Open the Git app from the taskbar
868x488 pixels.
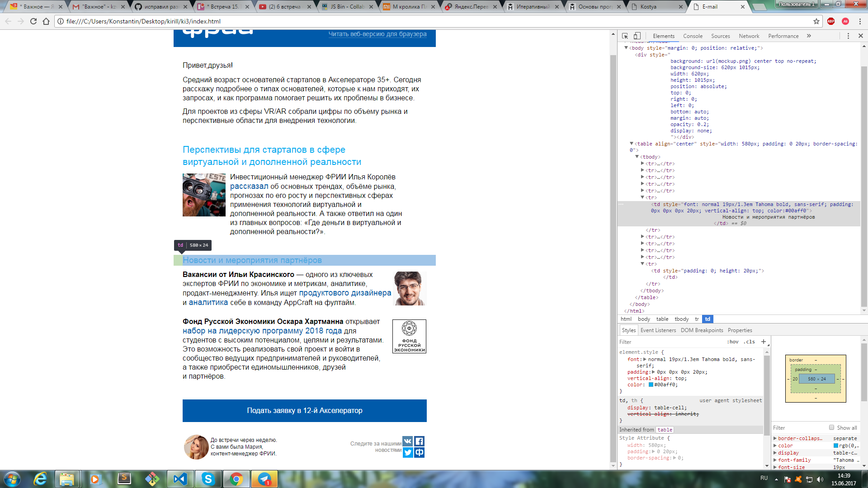(152, 479)
